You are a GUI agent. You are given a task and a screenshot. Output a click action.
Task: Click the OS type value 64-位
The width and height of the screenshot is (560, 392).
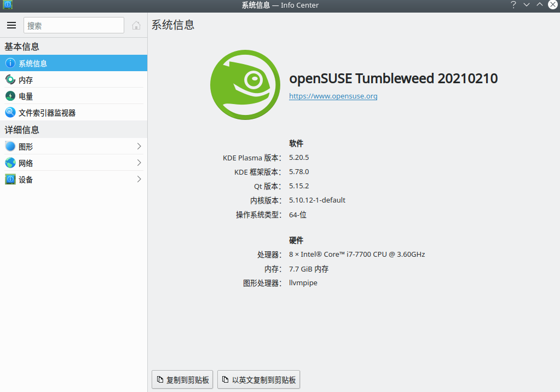pos(298,215)
